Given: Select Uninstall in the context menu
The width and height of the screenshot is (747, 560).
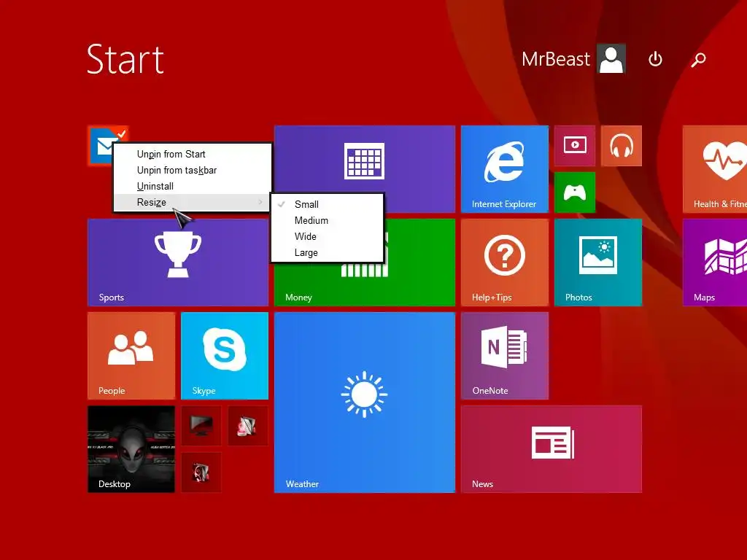Looking at the screenshot, I should tap(193, 186).
